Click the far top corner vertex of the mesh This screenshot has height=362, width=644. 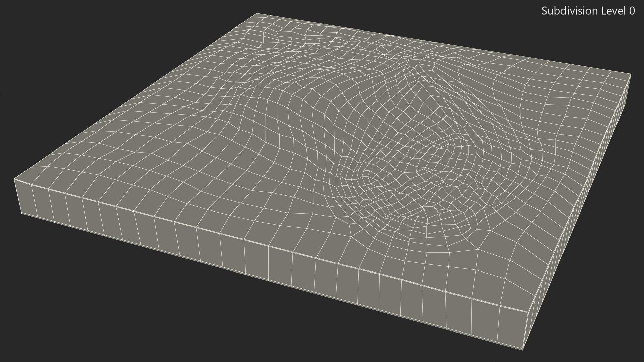[257, 14]
